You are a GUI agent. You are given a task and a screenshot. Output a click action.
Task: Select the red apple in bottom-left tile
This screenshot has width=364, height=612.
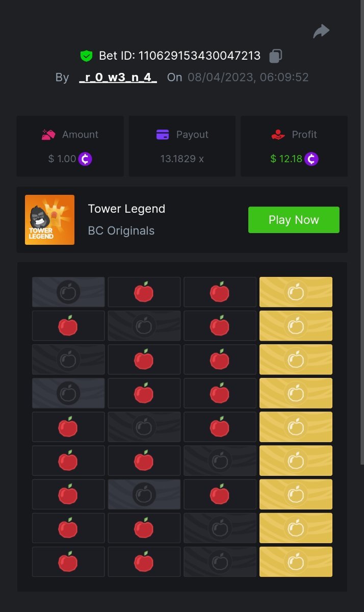pos(68,562)
